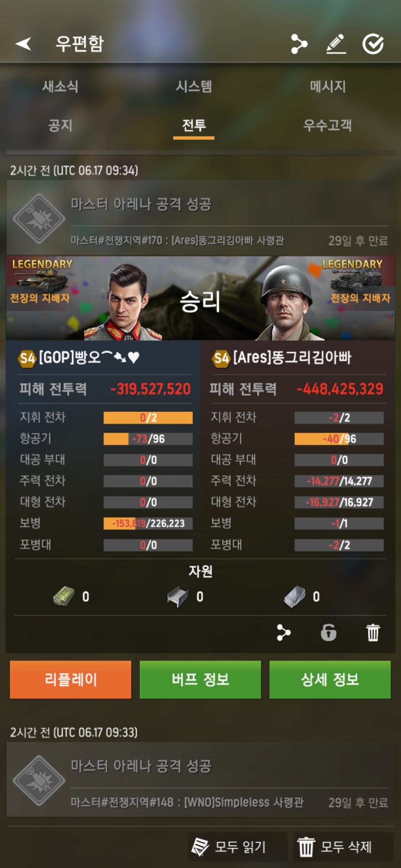Open 버프 정보 buff details
Image resolution: width=401 pixels, height=868 pixels.
(200, 680)
